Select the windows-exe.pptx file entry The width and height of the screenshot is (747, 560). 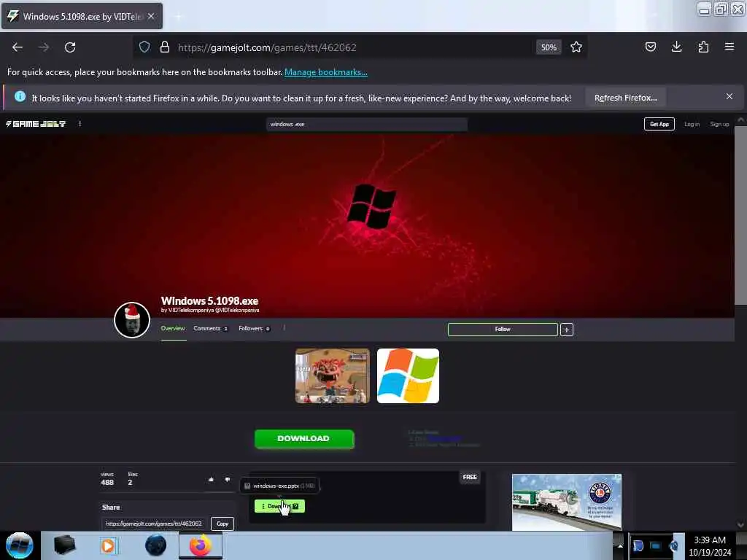tap(279, 486)
